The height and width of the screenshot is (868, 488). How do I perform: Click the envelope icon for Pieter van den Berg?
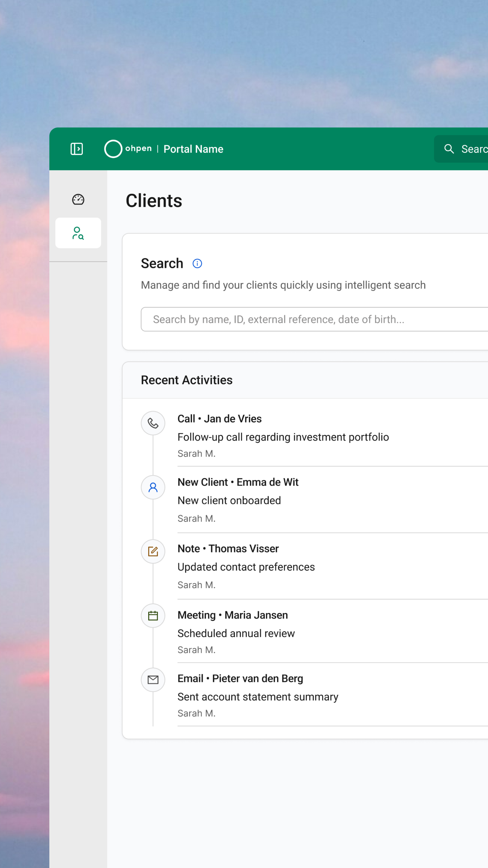(153, 680)
